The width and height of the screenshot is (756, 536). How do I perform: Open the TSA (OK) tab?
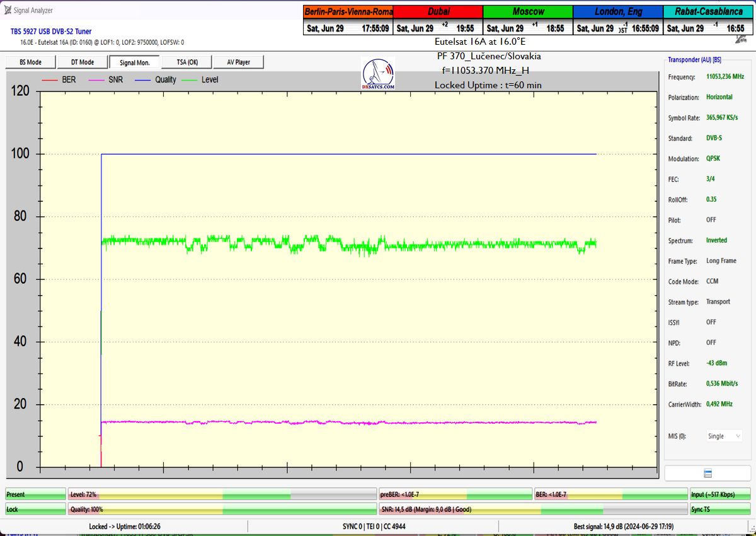(186, 62)
